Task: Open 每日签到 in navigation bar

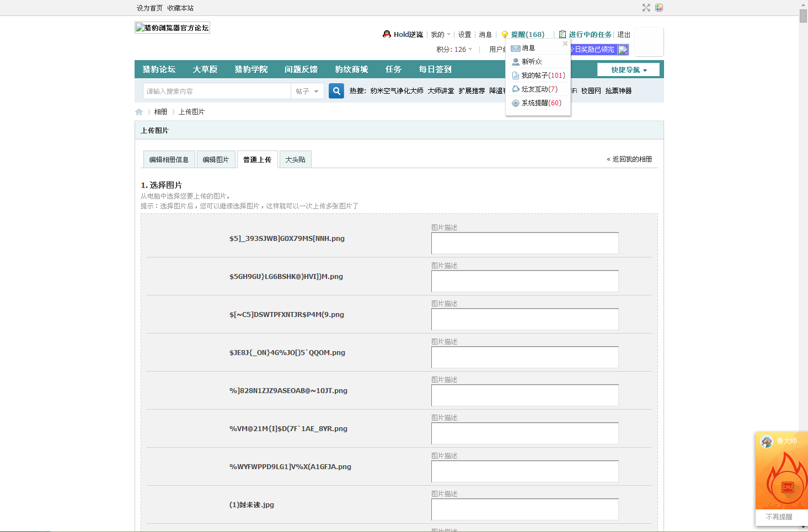Action: tap(435, 69)
